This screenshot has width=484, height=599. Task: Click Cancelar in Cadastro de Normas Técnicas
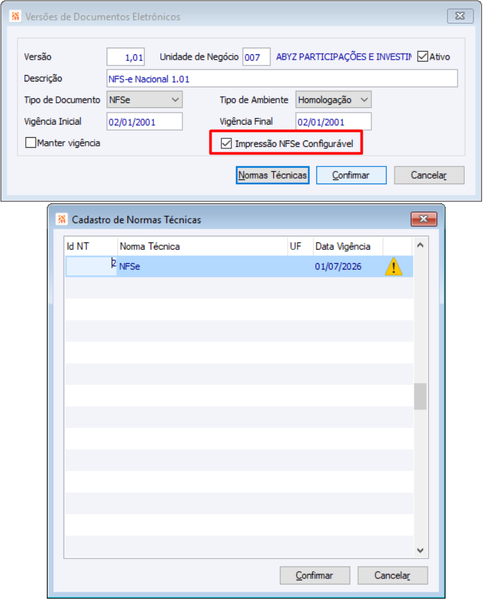coord(393,575)
